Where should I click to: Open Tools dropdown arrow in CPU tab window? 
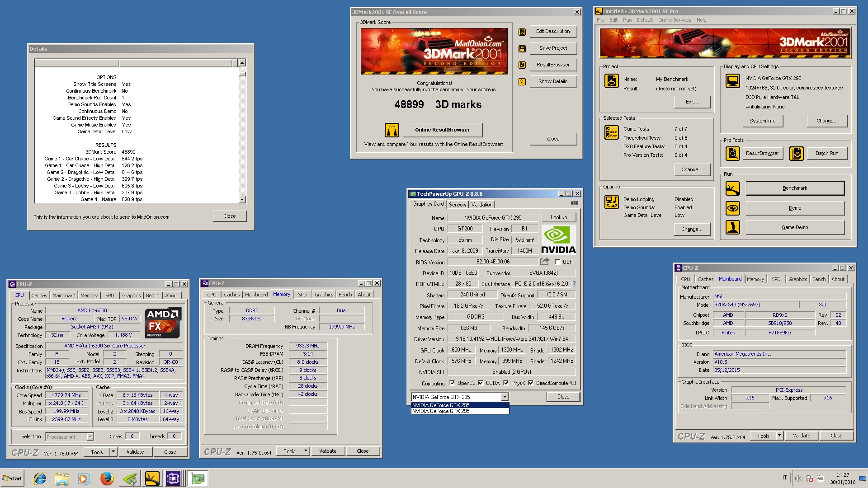point(113,452)
